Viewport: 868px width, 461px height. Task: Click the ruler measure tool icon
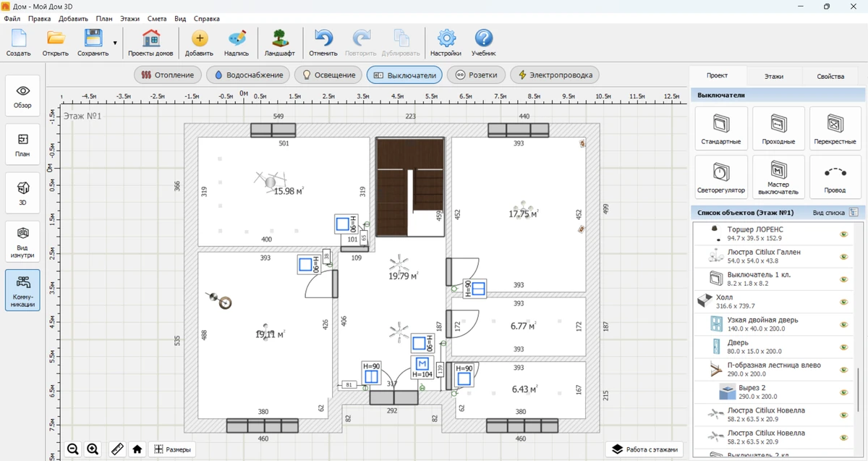(x=117, y=449)
